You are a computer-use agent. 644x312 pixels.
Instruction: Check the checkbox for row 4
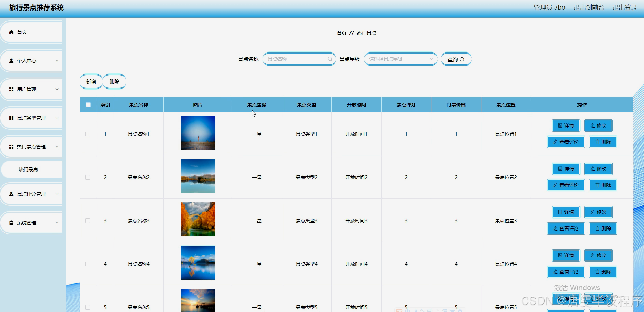pyautogui.click(x=88, y=264)
